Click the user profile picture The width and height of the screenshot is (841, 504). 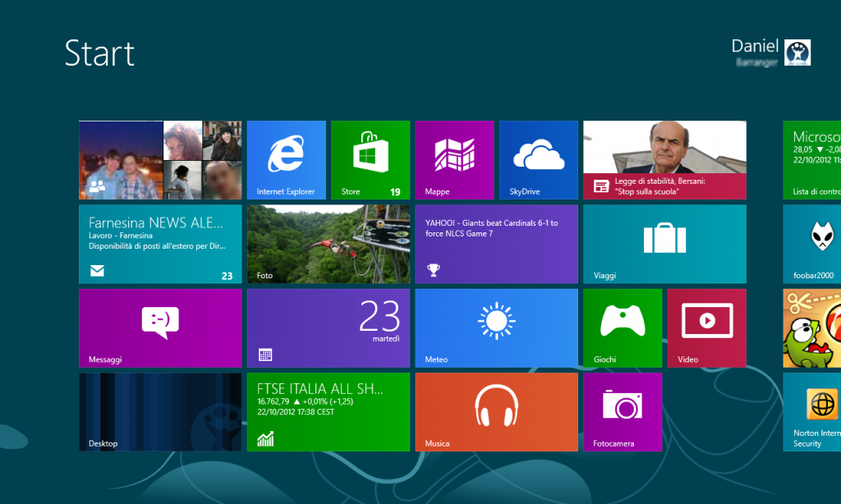point(797,53)
